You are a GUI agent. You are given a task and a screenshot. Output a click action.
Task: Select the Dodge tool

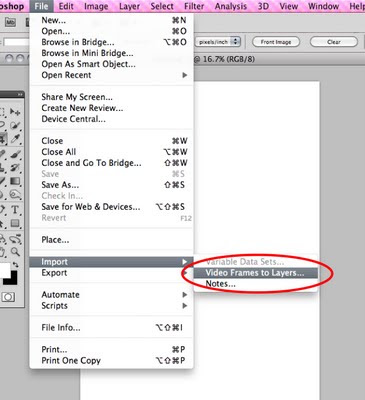click(15, 195)
